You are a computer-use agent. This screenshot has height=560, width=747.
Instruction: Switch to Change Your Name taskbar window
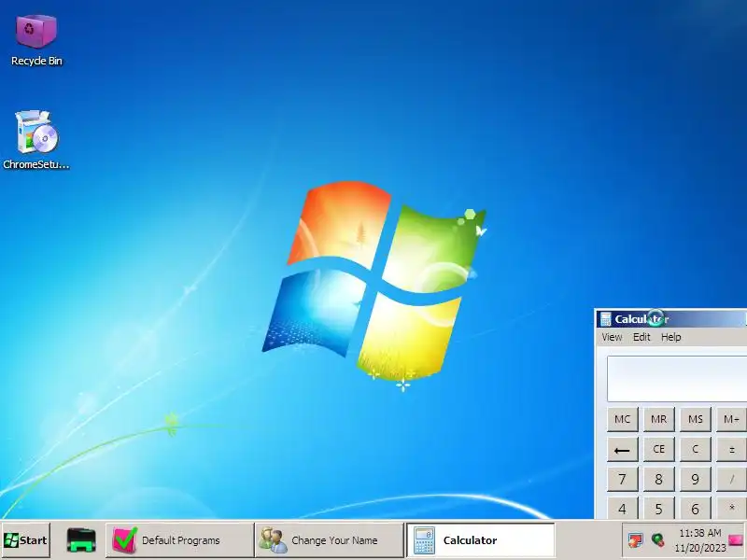(x=330, y=540)
